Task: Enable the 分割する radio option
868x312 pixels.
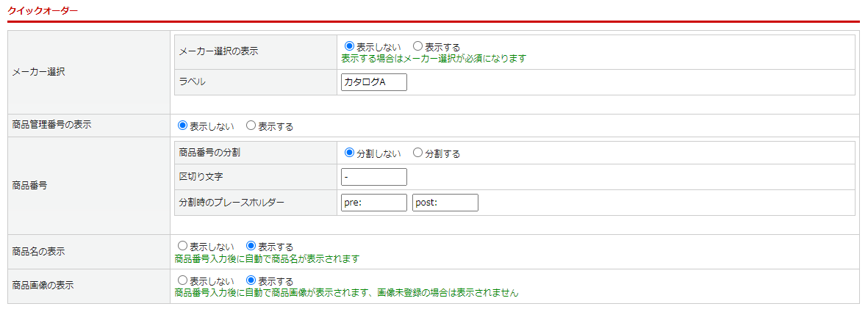Action: (418, 153)
